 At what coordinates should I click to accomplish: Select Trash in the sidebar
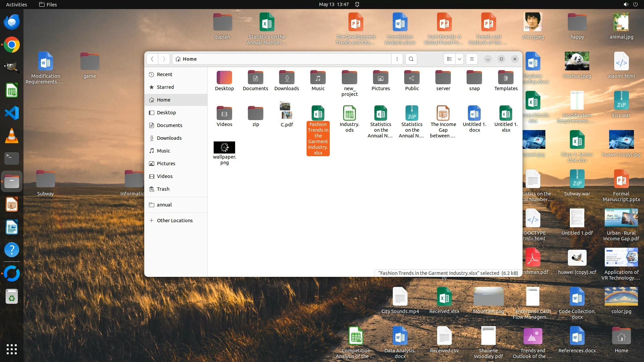[163, 189]
